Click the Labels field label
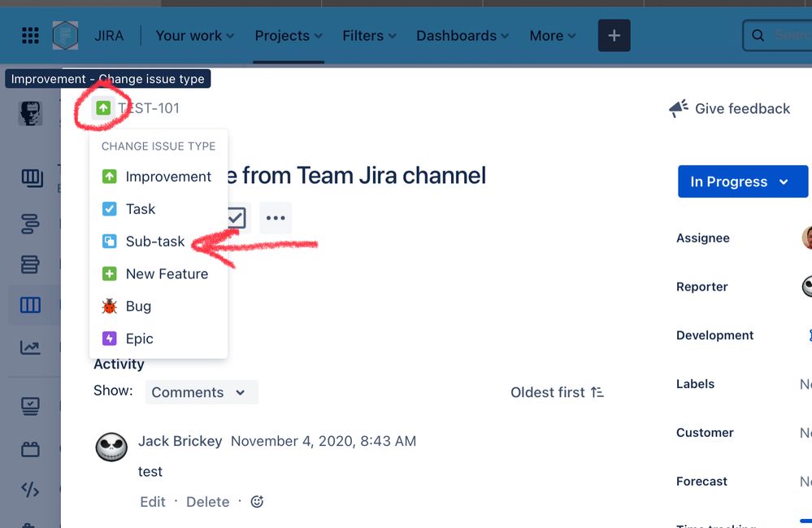Image resolution: width=812 pixels, height=528 pixels. tap(695, 384)
